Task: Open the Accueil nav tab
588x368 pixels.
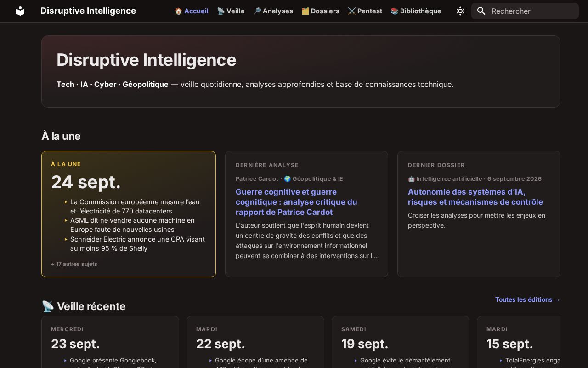Action: pos(192,11)
